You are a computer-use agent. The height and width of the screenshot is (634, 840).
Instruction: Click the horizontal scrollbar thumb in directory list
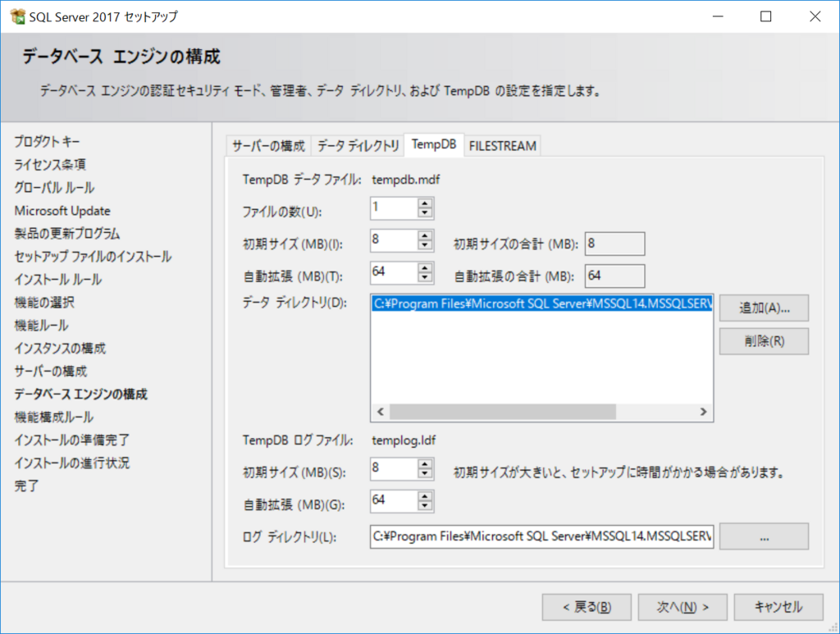503,411
